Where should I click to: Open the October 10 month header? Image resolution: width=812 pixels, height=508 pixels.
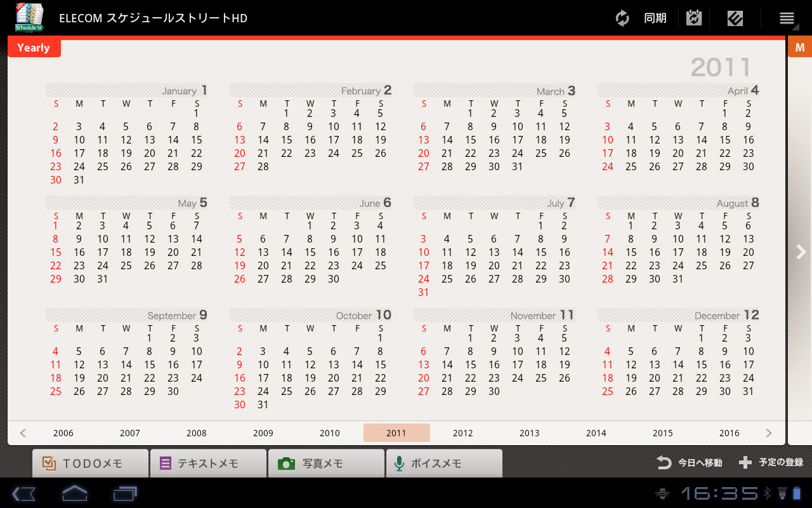311,315
